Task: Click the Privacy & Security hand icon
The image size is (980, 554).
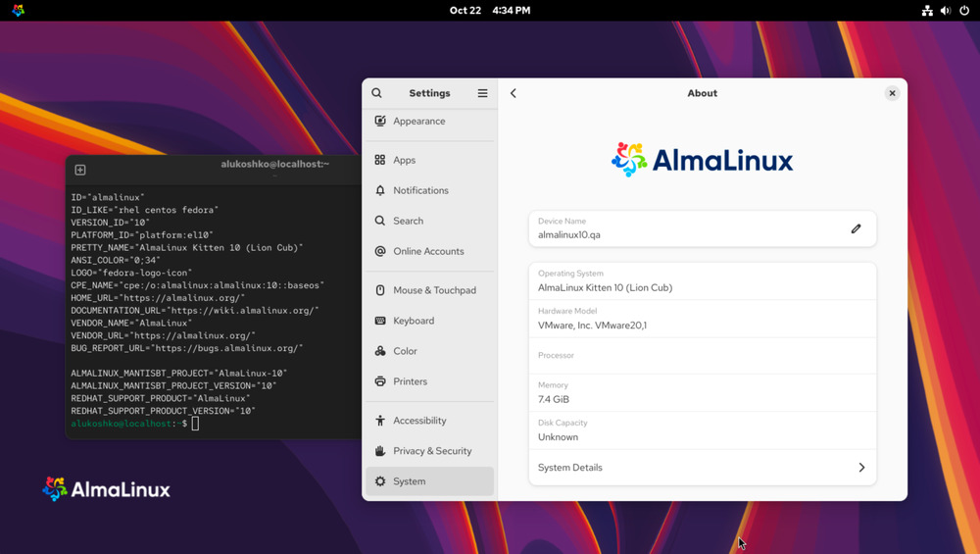Action: coord(380,451)
